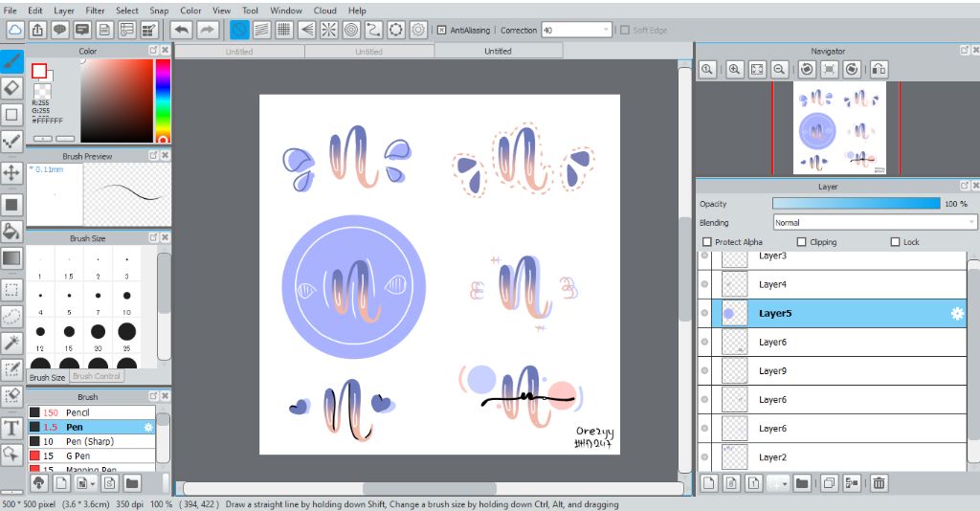Open the Cloud menu
Screen dimensions: 980x511
[325, 11]
